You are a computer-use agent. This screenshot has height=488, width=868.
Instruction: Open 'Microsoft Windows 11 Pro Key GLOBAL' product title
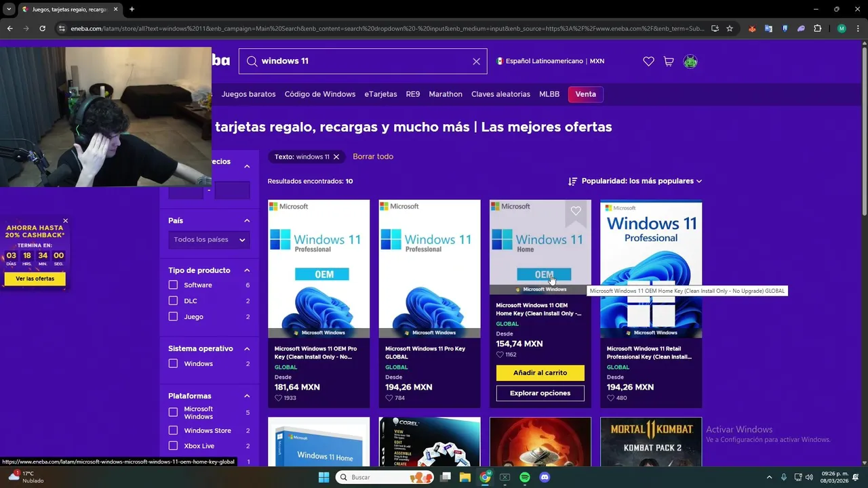(x=425, y=352)
